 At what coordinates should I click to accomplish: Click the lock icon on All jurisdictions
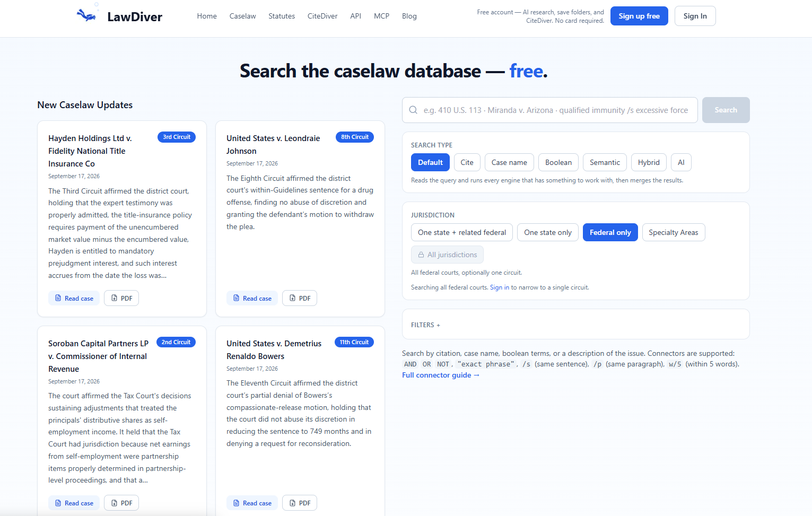click(421, 255)
